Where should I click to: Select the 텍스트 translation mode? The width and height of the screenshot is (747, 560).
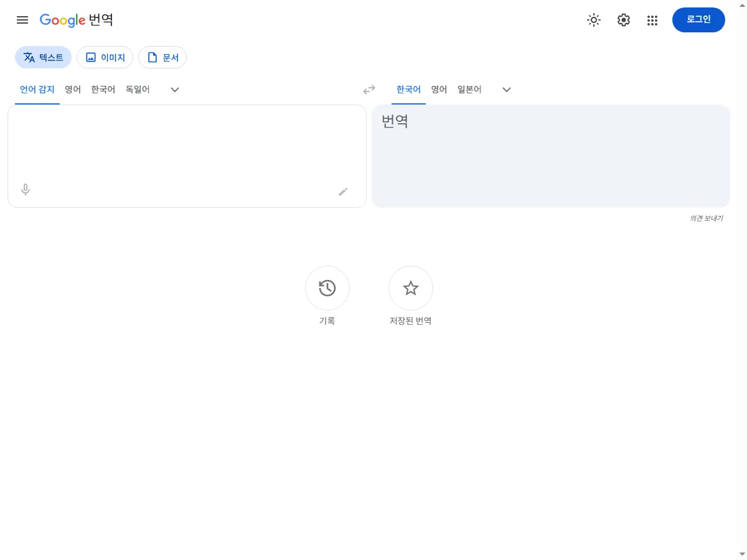point(43,57)
